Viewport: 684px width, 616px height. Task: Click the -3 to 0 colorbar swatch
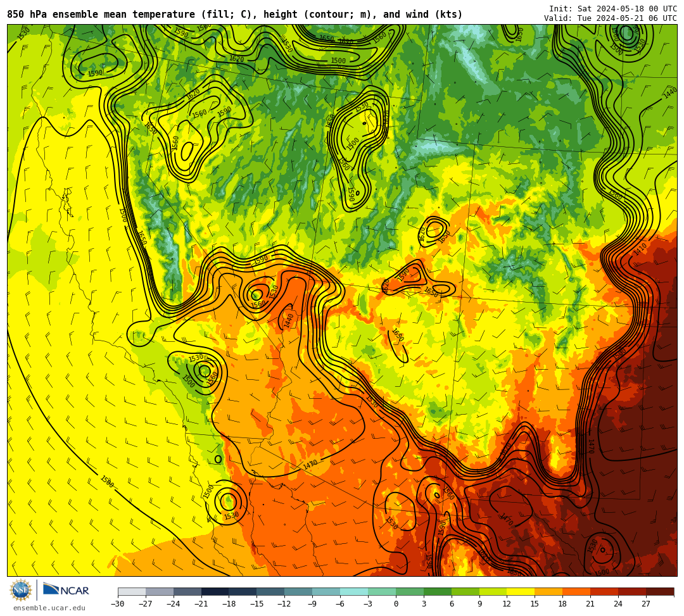[382, 591]
